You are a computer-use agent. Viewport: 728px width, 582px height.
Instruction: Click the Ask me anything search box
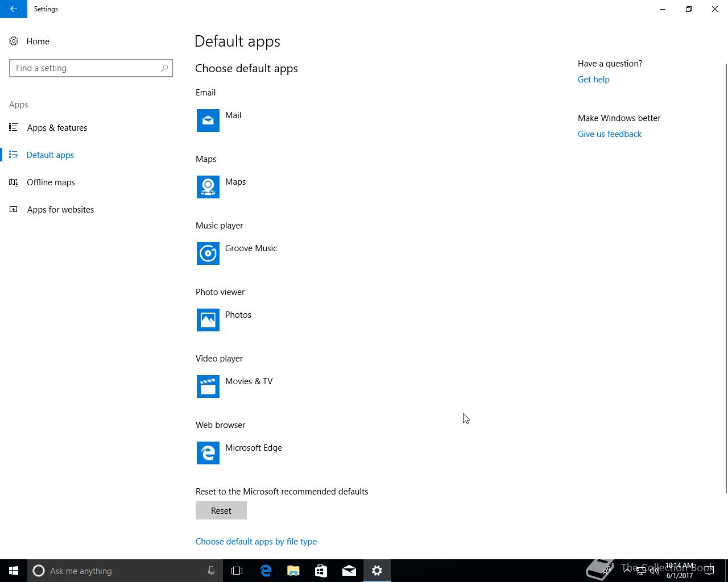coord(125,571)
